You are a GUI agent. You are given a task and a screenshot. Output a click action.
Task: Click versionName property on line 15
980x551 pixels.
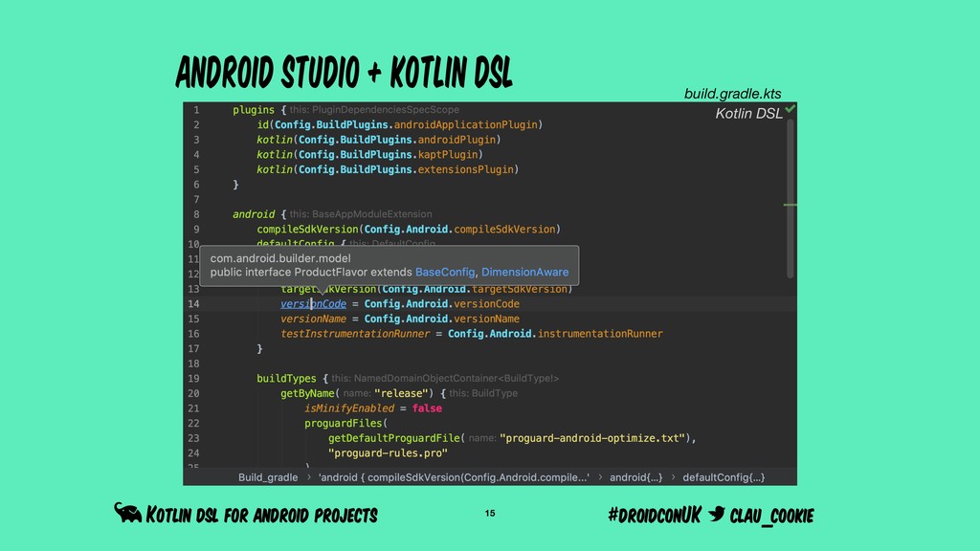pos(313,319)
